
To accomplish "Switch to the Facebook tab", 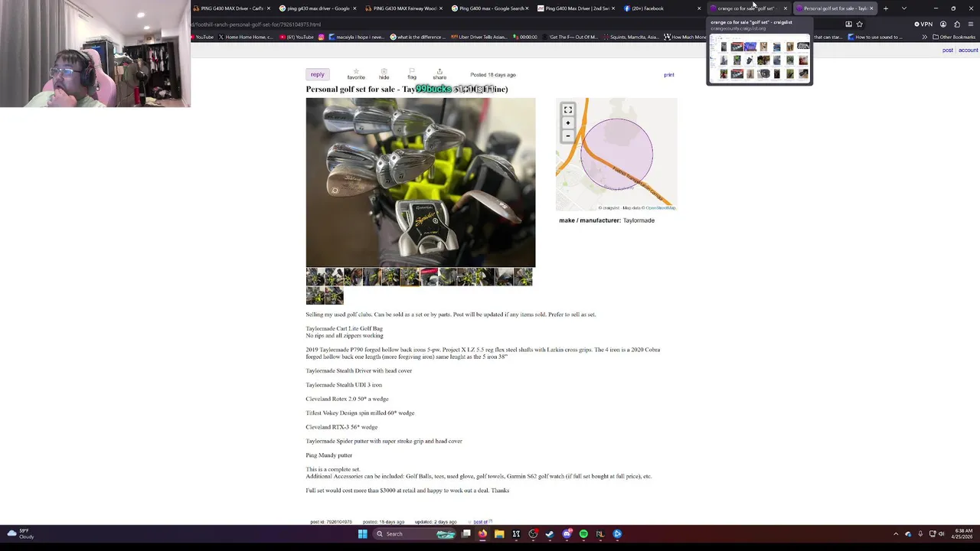I will [x=662, y=8].
